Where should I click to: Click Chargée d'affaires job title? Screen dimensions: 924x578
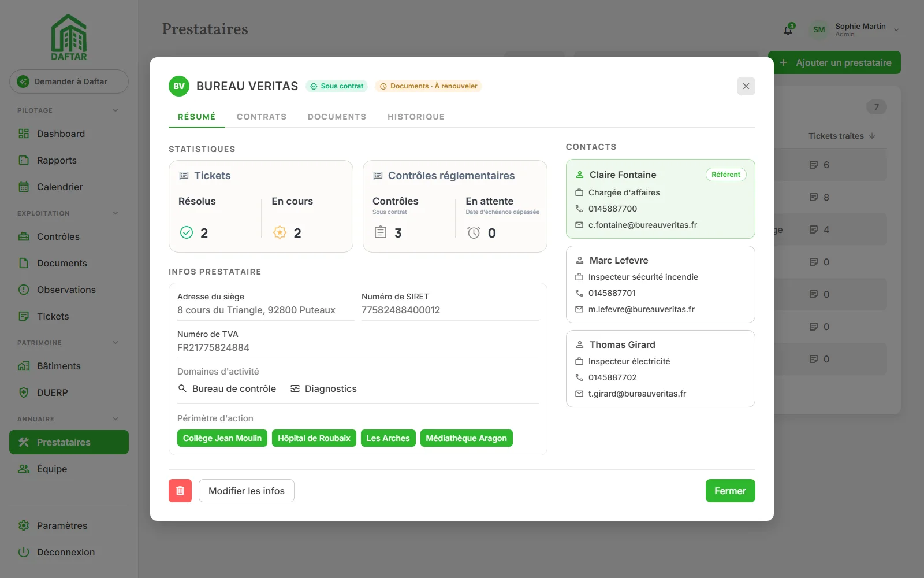624,192
